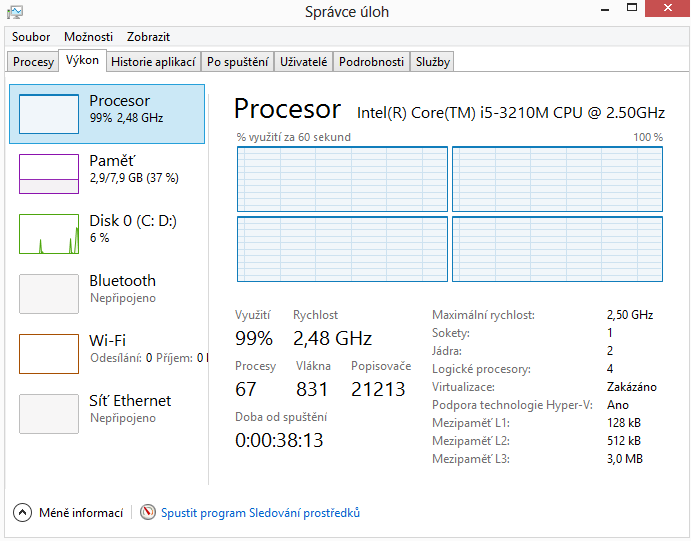Collapse view with the Méně informací arrow
The image size is (691, 541).
pyautogui.click(x=22, y=513)
